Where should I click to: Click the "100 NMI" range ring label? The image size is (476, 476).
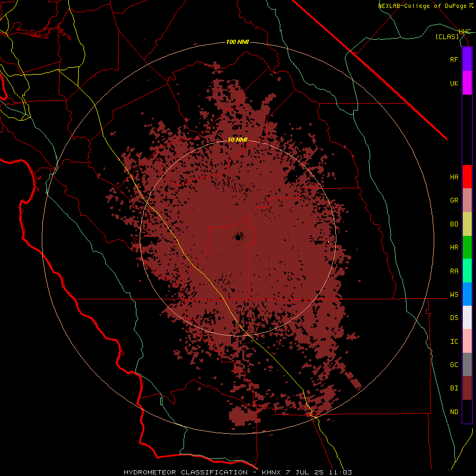pyautogui.click(x=237, y=42)
